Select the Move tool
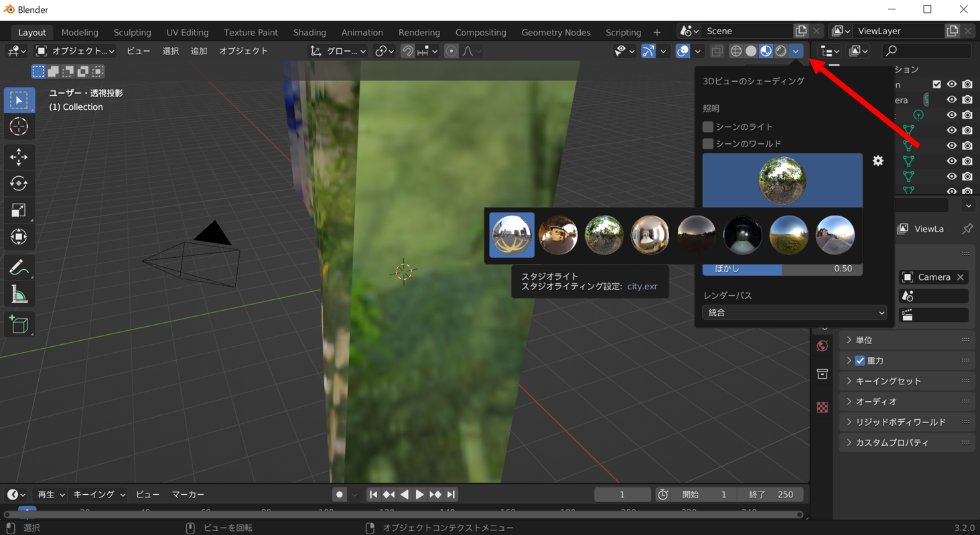 click(x=19, y=157)
